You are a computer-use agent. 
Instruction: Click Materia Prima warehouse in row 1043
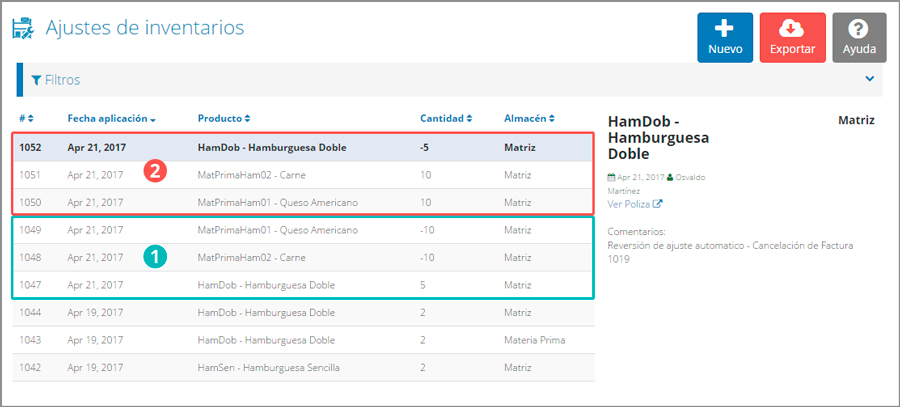tap(534, 340)
